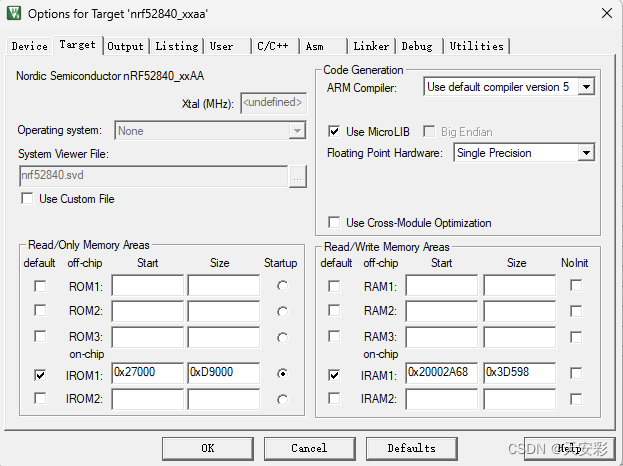The width and height of the screenshot is (623, 466).
Task: Select ROM2 Startup radio button
Action: [282, 311]
